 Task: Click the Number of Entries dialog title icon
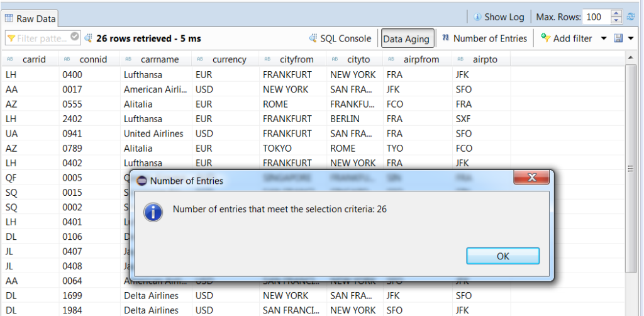pos(142,181)
